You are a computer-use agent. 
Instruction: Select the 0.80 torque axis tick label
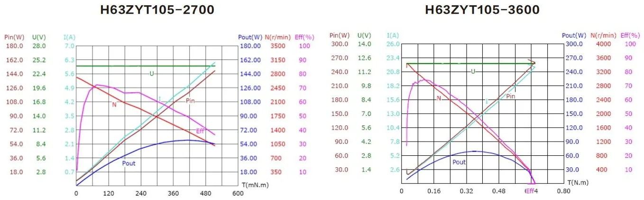click(x=563, y=191)
